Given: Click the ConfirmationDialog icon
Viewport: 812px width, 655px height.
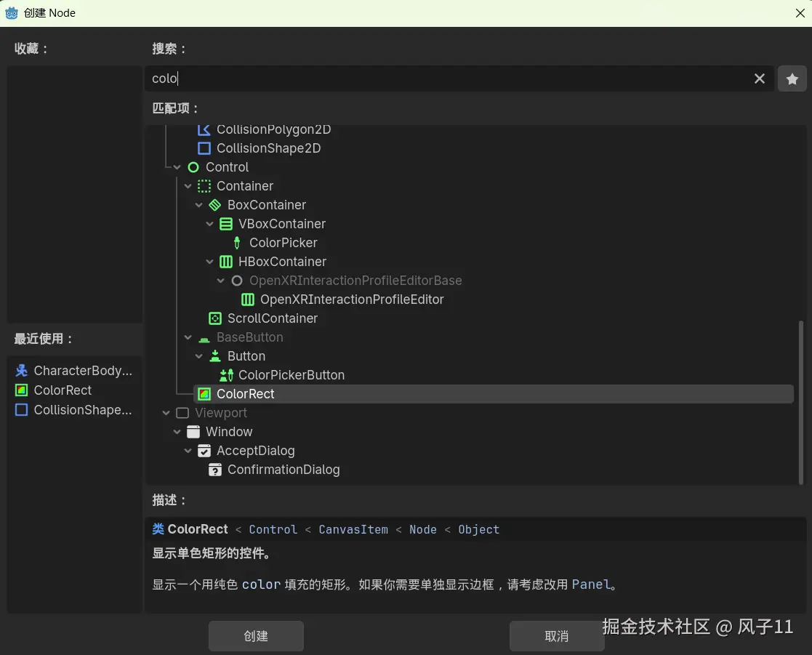Looking at the screenshot, I should (215, 470).
